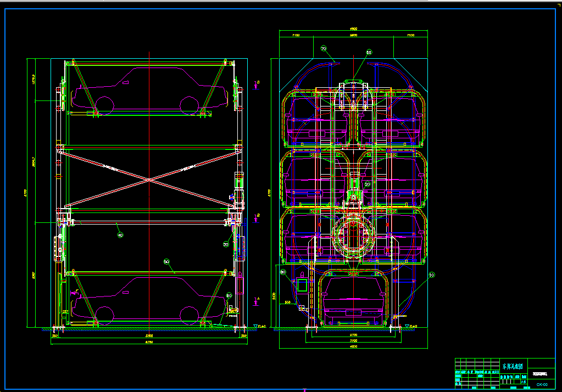Click the upper car outline in the left view

pyautogui.click(x=149, y=91)
